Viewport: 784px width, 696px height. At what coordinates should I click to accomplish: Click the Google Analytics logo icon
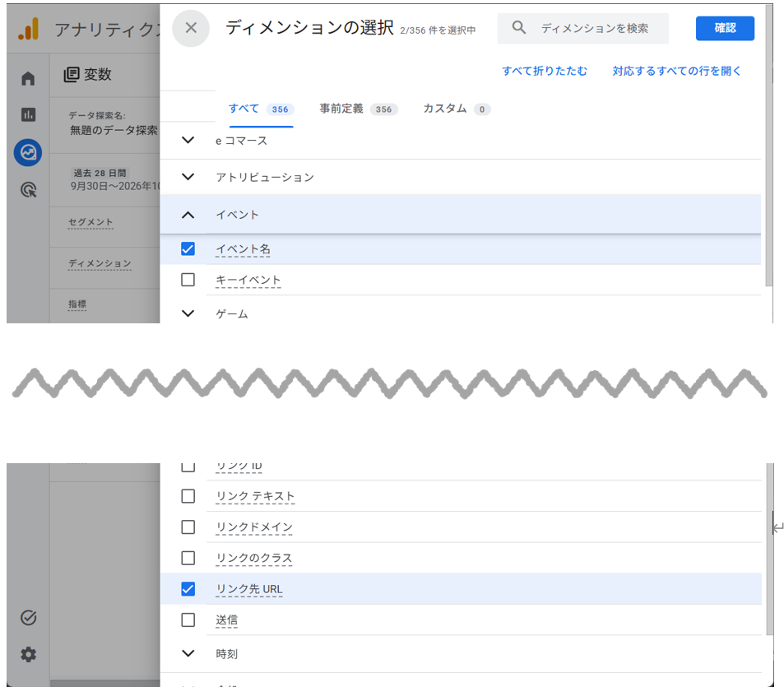click(29, 29)
